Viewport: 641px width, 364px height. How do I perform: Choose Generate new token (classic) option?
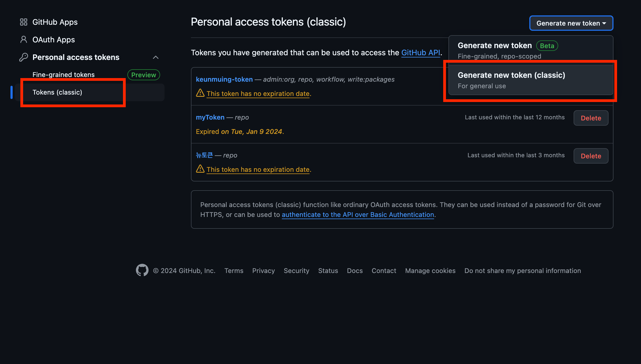tap(531, 80)
